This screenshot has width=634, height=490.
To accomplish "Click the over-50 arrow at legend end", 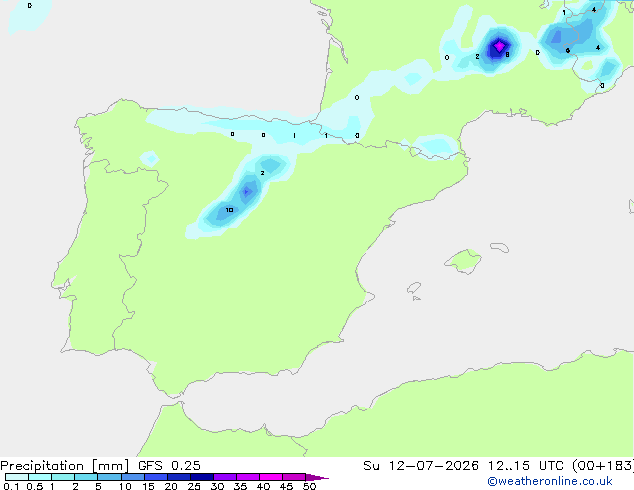I will (x=317, y=477).
